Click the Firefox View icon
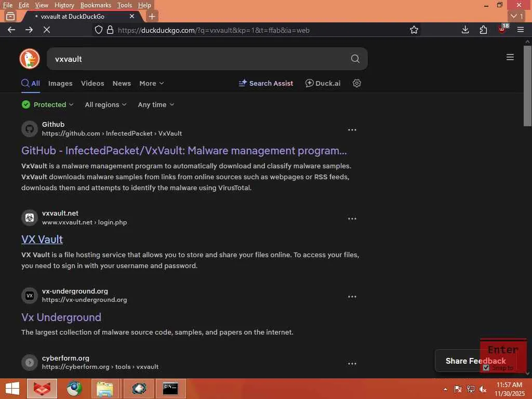Viewport: 532px width, 399px height. tap(10, 16)
